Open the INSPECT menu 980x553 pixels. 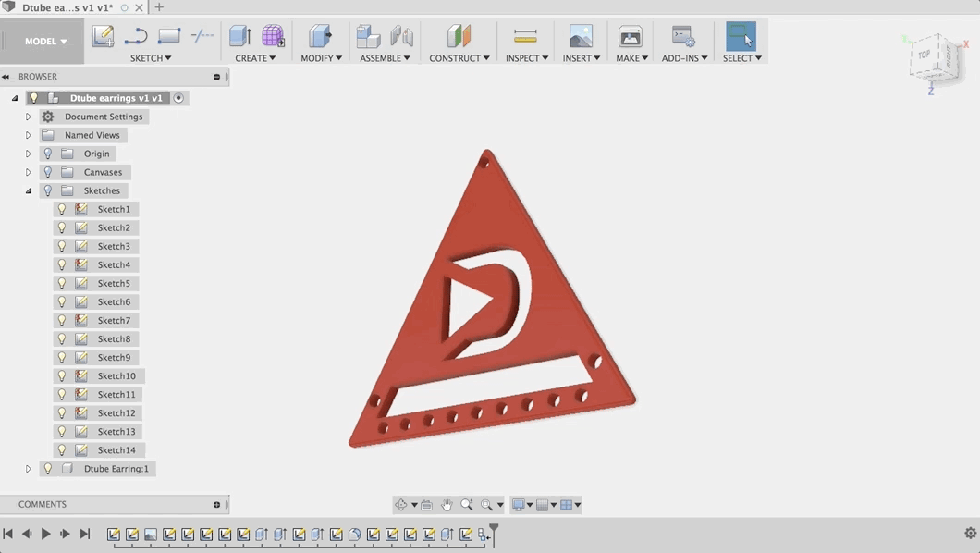tap(527, 58)
